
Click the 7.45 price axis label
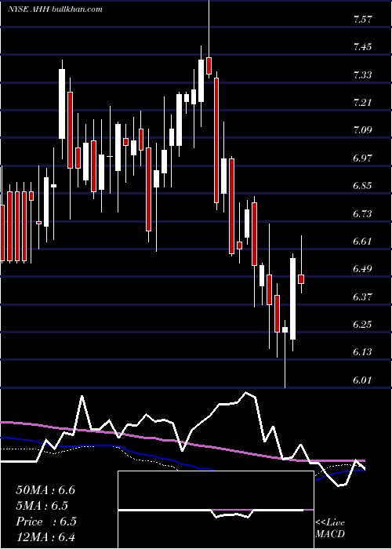[x=362, y=47]
